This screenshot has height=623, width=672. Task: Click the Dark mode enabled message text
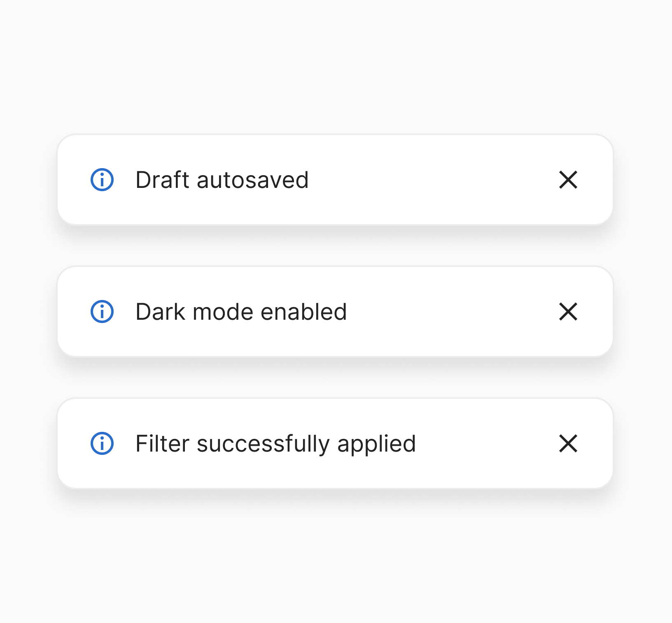(x=241, y=312)
